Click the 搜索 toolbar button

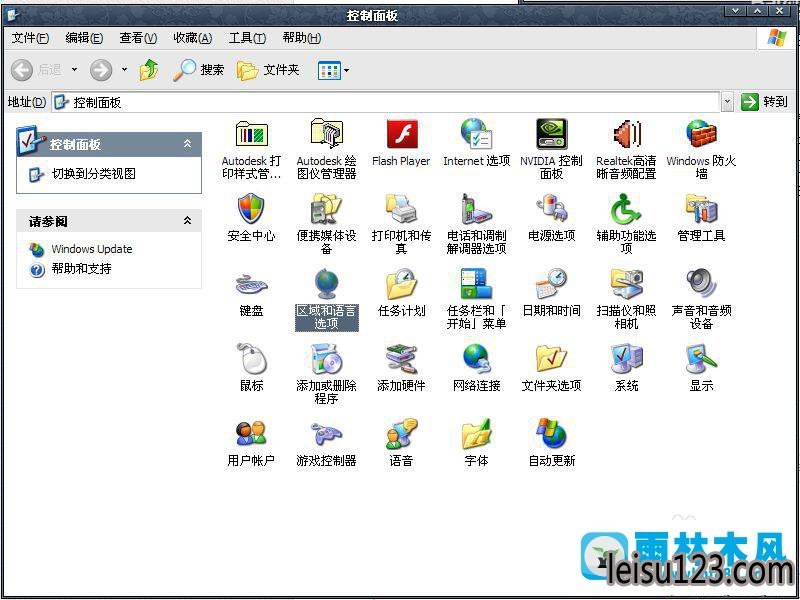point(198,70)
